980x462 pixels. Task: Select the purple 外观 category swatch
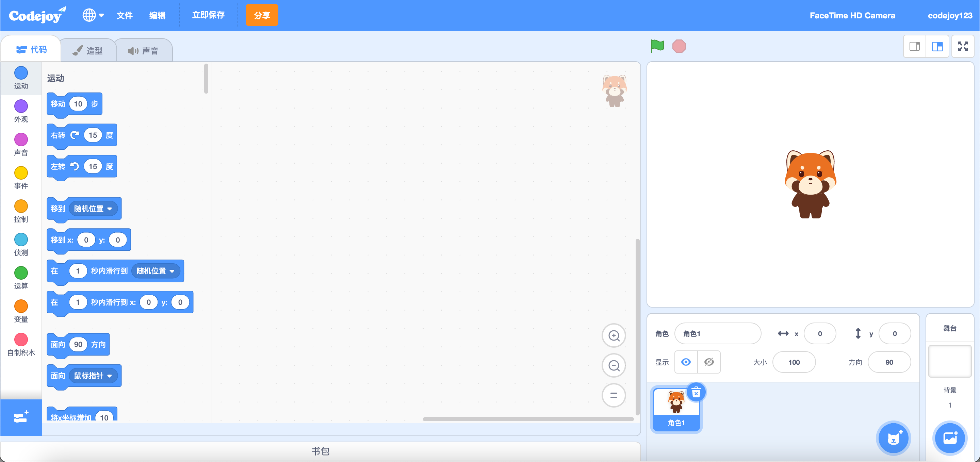click(x=21, y=106)
